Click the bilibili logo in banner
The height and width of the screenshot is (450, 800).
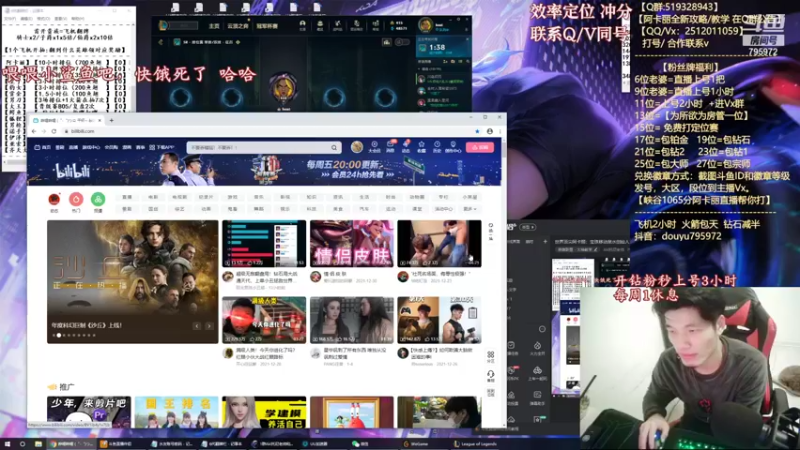(73, 171)
